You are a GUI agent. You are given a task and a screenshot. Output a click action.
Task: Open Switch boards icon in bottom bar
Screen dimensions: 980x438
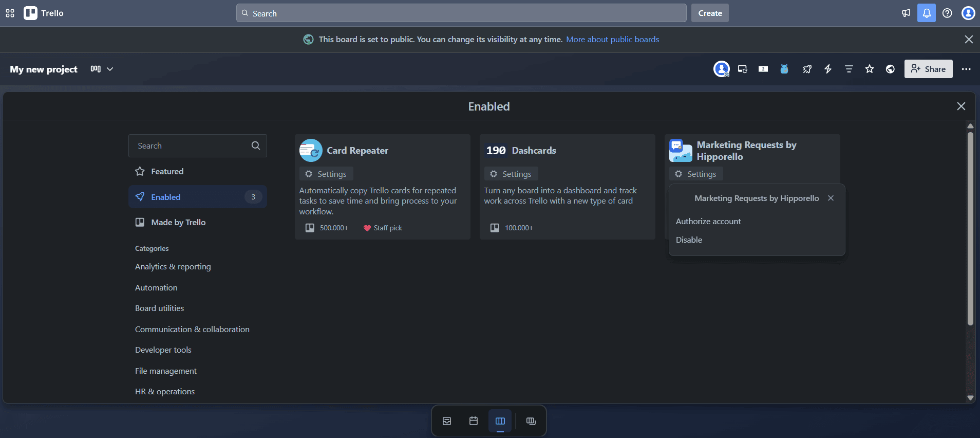pos(531,421)
